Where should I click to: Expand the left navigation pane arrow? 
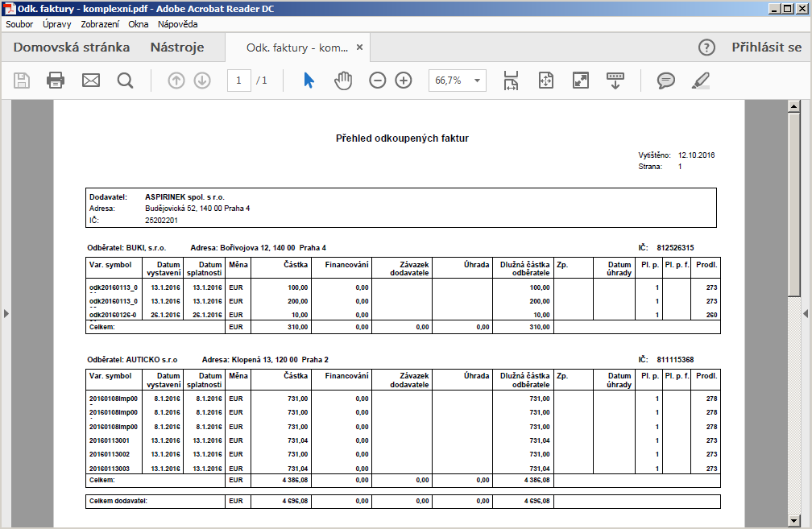click(x=6, y=314)
